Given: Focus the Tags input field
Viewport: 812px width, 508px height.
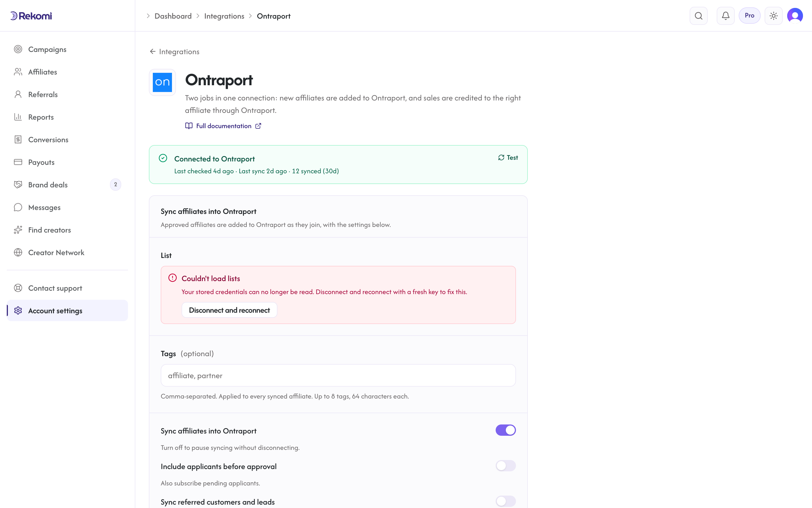Looking at the screenshot, I should [x=338, y=375].
